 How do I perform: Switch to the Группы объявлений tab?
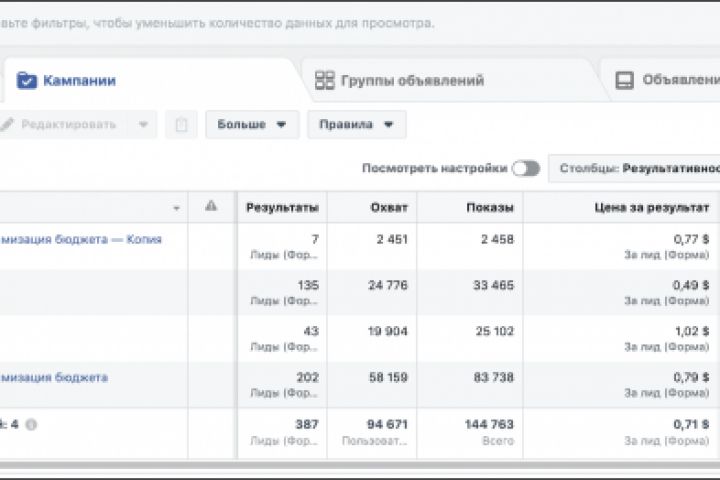pos(412,81)
